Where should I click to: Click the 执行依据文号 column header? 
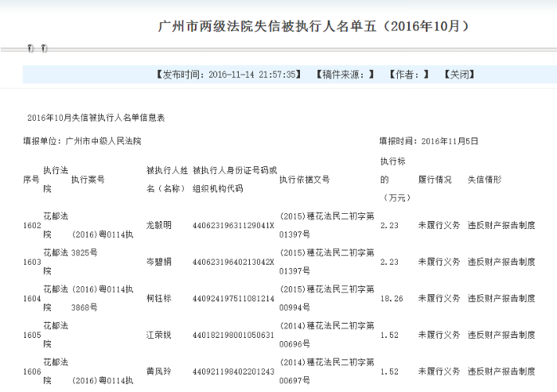click(304, 180)
